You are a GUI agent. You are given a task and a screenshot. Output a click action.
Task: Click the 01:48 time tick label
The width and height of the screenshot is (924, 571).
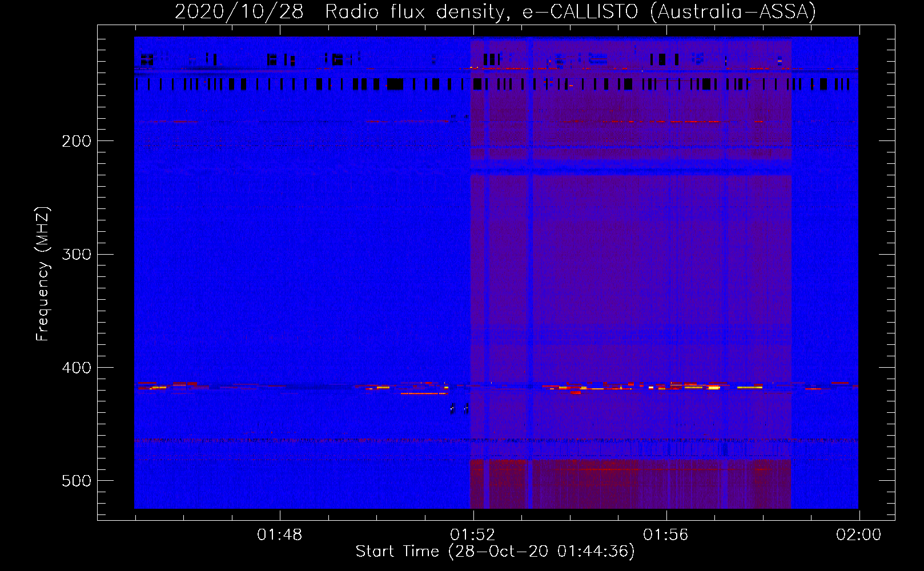click(279, 535)
